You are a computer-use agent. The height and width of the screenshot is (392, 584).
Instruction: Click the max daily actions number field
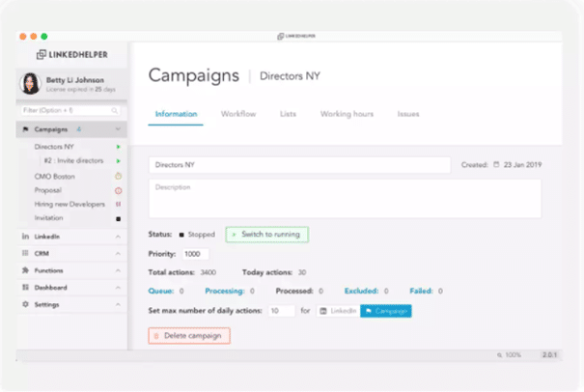(282, 311)
